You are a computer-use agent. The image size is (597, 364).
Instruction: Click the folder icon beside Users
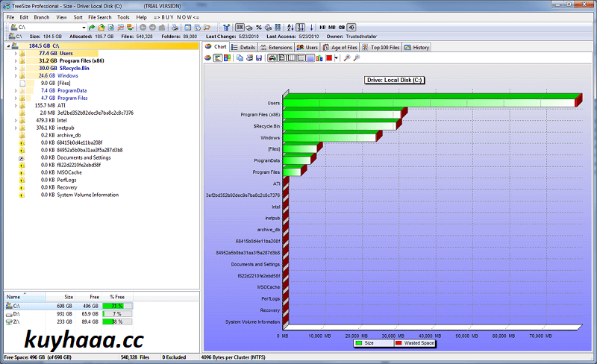[x=22, y=53]
